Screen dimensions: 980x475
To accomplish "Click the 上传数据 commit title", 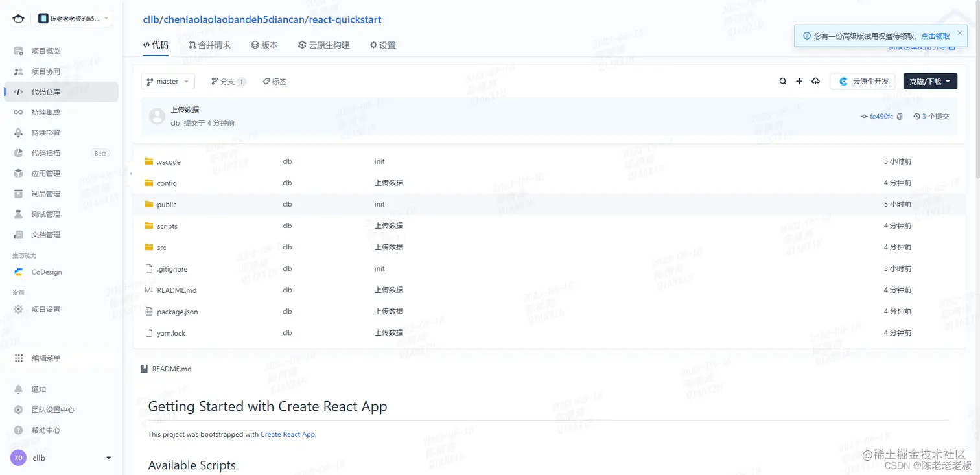I will coord(185,110).
